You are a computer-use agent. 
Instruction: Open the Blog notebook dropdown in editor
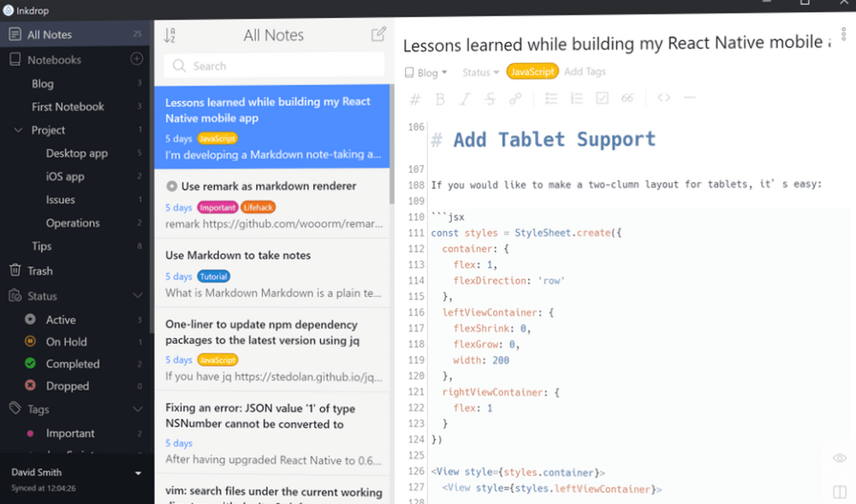pyautogui.click(x=425, y=73)
